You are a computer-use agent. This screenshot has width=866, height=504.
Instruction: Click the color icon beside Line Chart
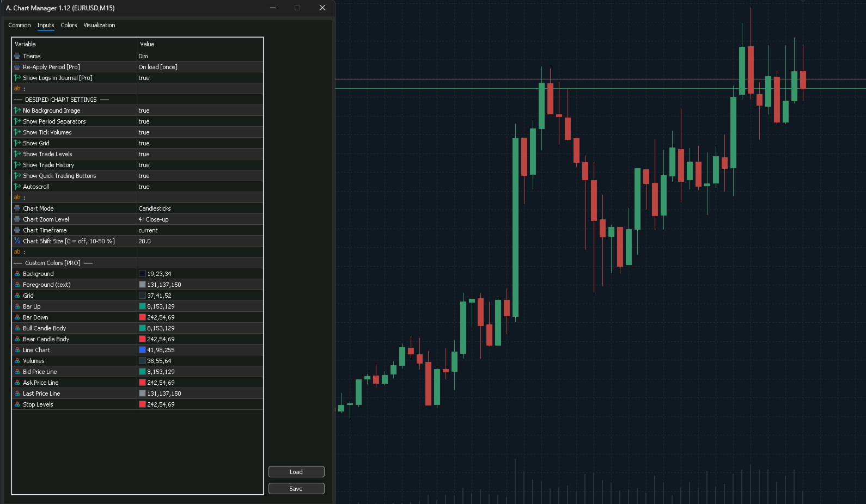pos(17,350)
